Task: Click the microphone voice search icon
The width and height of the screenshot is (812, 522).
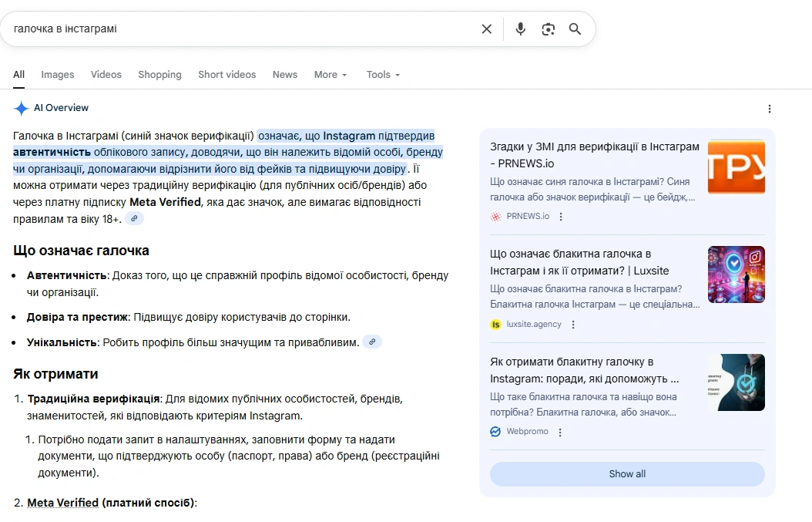Action: point(520,28)
